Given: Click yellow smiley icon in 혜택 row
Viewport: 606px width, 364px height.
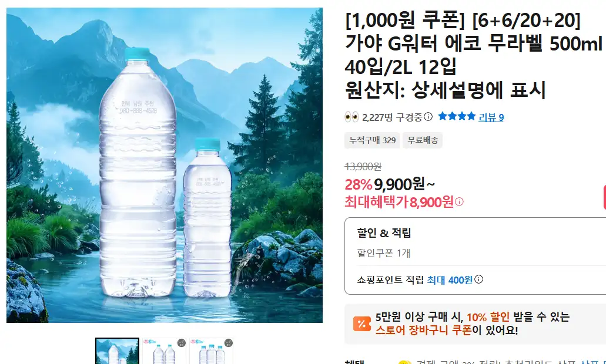Looking at the screenshot, I should click(404, 362).
